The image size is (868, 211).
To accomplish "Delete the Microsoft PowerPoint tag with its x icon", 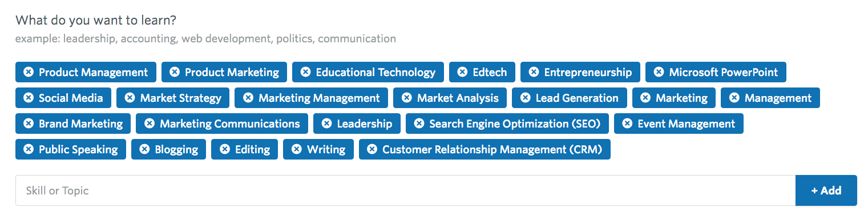I will (x=659, y=72).
